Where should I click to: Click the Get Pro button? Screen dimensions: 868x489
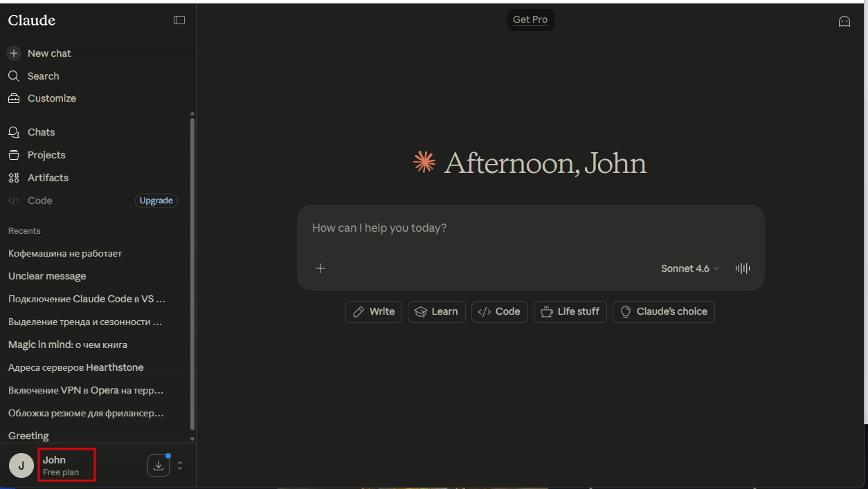click(x=530, y=20)
